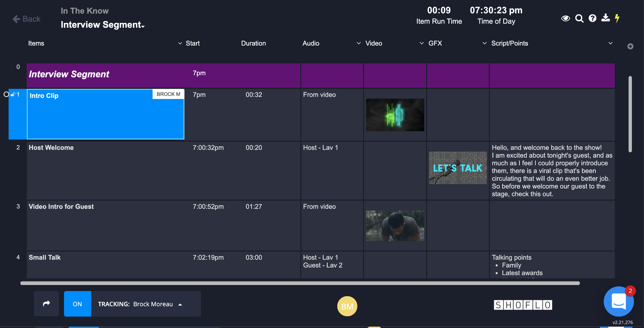Screen dimensions: 644x328
Task: Toggle tracking off using the ON switch
Action: [77, 303]
